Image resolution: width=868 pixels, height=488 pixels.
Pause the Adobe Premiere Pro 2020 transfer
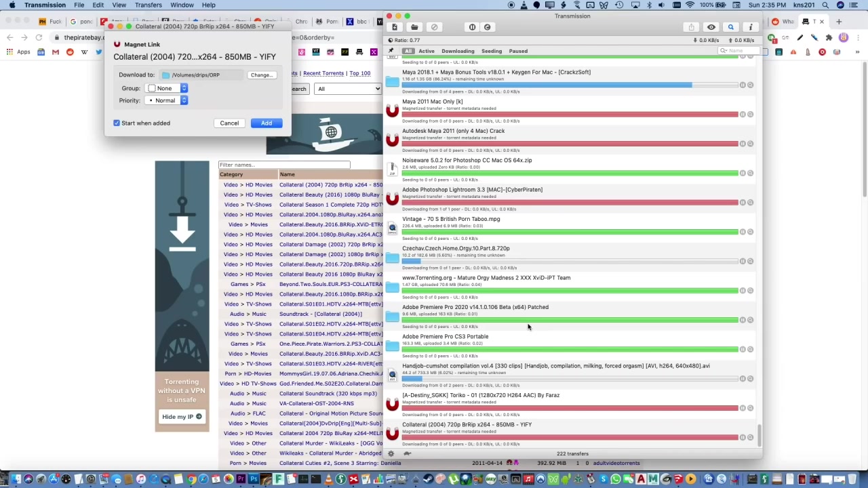click(x=743, y=320)
